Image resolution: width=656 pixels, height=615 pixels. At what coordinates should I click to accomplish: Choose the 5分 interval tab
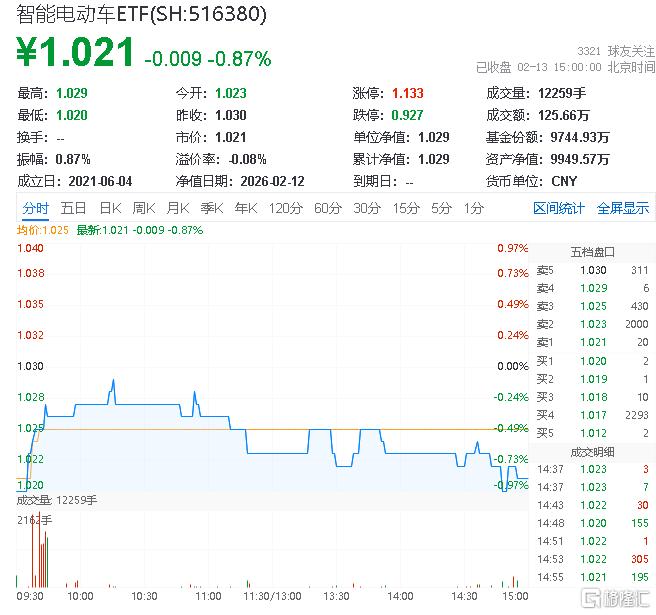(441, 208)
